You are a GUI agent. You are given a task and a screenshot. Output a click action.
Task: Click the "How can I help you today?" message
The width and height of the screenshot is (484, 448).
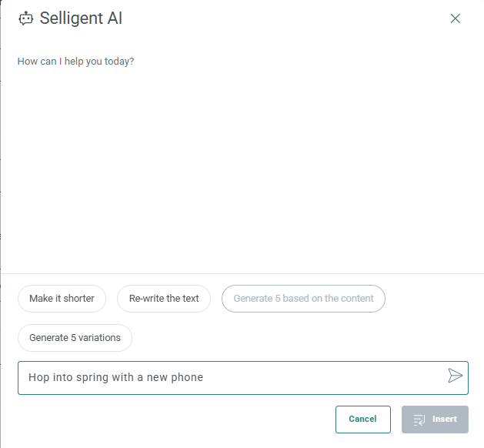point(75,62)
